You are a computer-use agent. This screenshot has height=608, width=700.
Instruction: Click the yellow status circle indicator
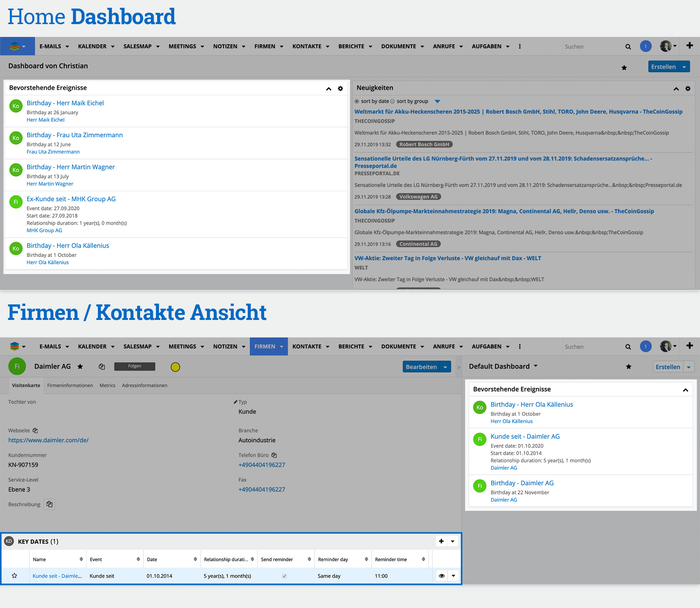pyautogui.click(x=175, y=367)
